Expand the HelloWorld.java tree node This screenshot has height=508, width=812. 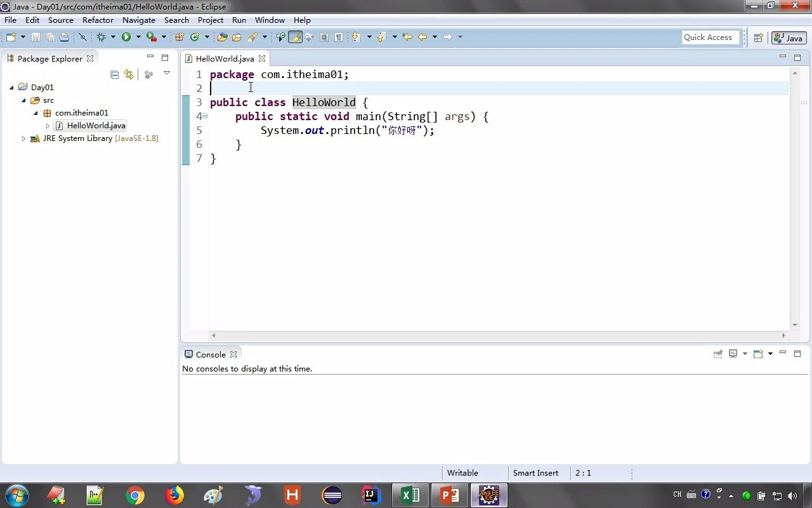tap(48, 126)
